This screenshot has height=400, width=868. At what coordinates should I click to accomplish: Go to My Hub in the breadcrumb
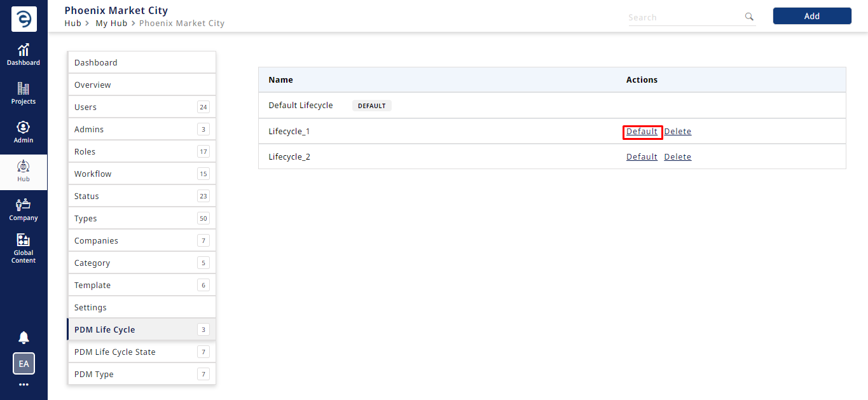(111, 23)
